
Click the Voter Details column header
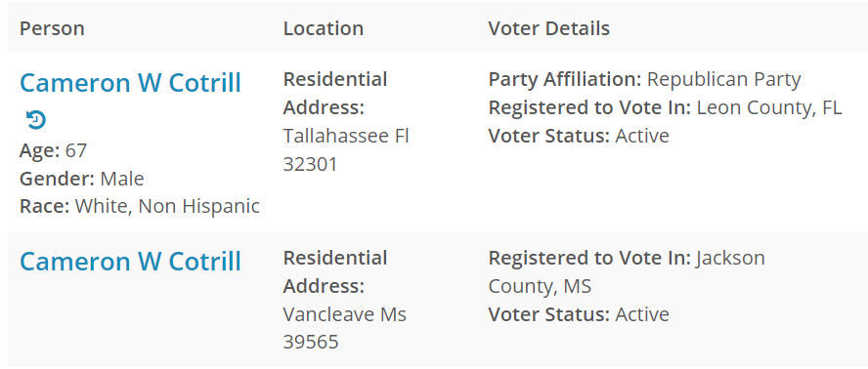(x=548, y=28)
